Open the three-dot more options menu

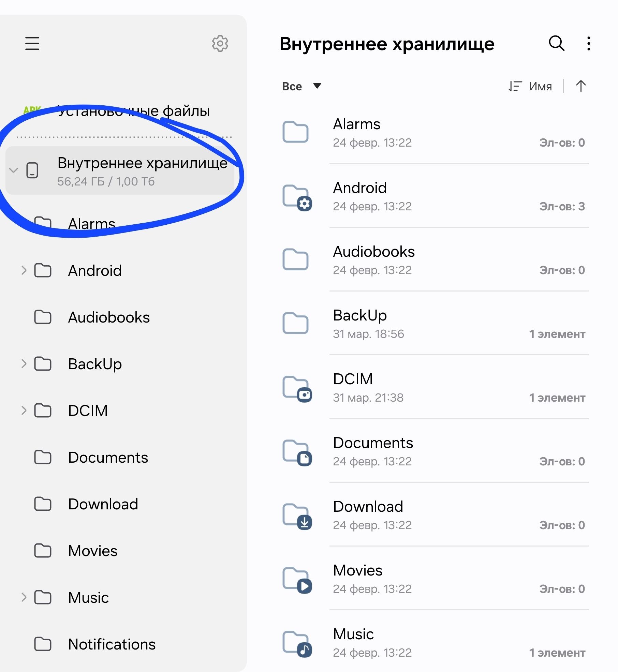[x=589, y=44]
